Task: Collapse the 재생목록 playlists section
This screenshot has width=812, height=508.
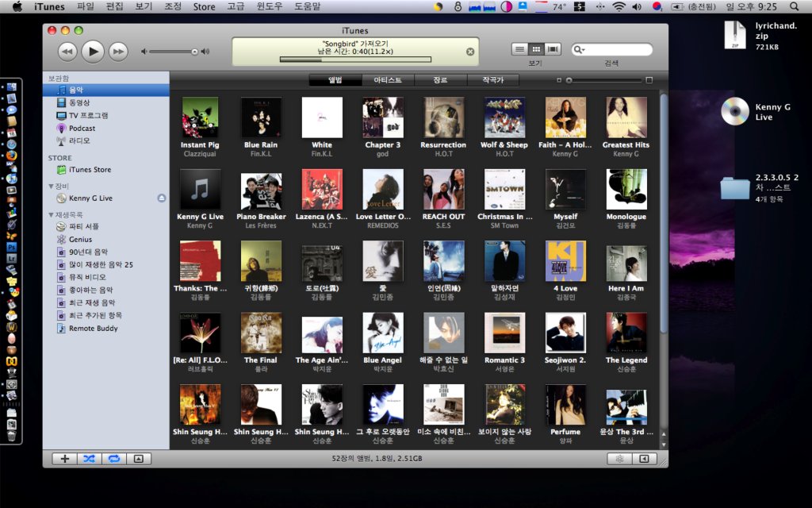Action: click(51, 214)
